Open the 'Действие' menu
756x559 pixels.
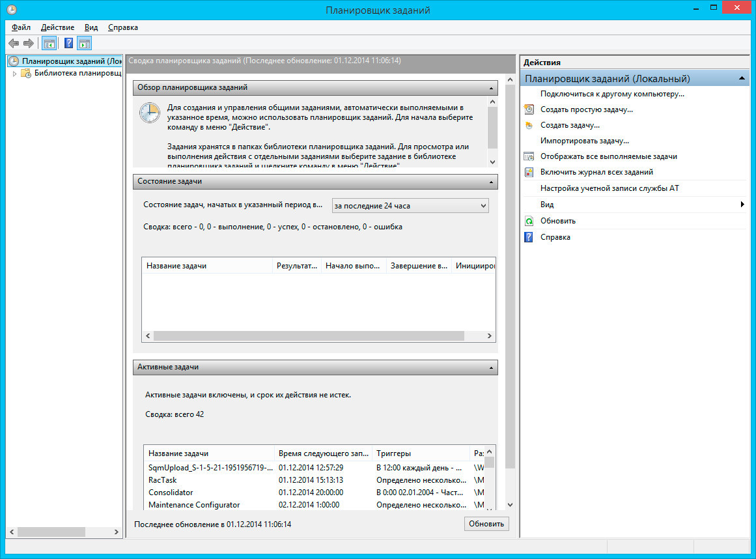click(x=57, y=27)
